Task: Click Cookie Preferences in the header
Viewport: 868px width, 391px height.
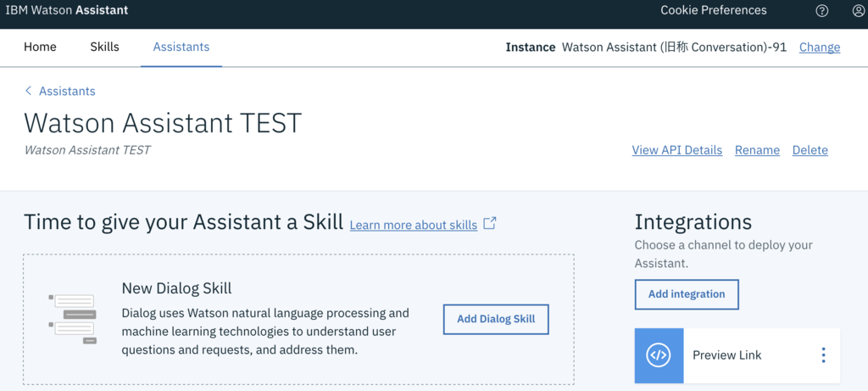Action: click(x=714, y=11)
